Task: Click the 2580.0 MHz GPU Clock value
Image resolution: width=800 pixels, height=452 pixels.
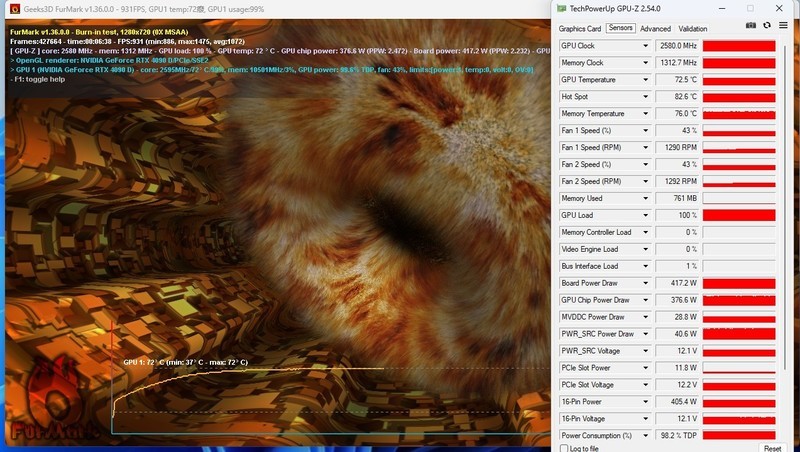Action: tap(677, 46)
